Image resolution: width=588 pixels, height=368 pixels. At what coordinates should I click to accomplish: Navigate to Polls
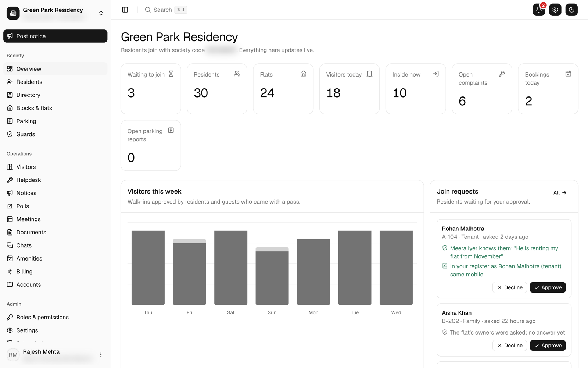click(55, 206)
